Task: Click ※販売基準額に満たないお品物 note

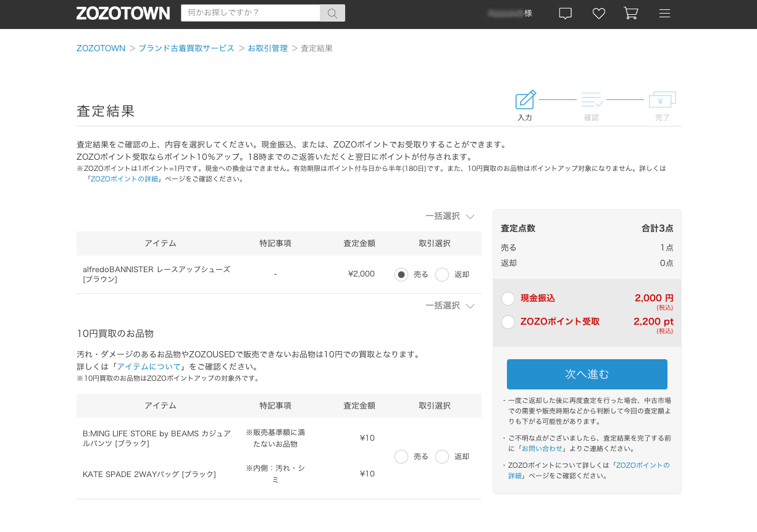Action: [275, 438]
